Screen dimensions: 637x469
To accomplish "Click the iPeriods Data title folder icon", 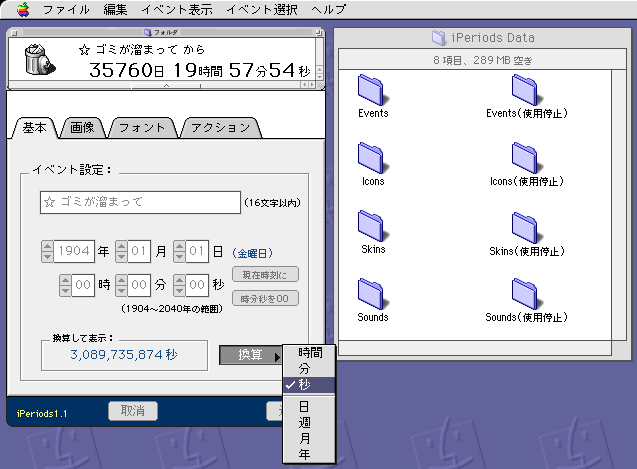I will (x=439, y=38).
